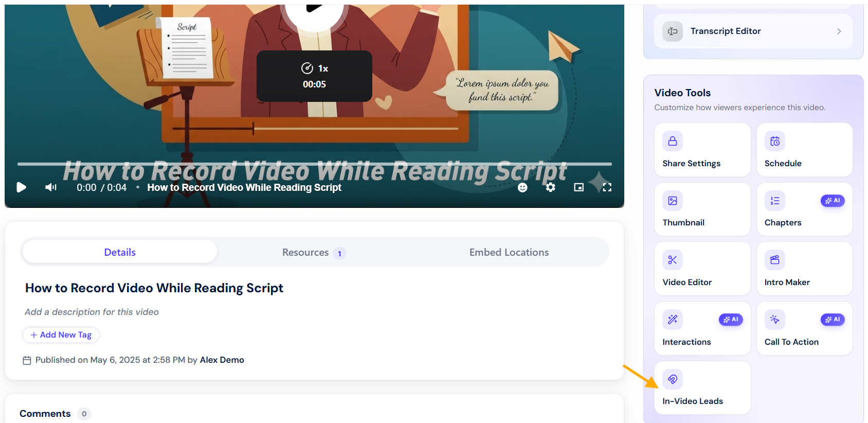The width and height of the screenshot is (868, 423).
Task: Switch to the Resources tab
Action: click(314, 252)
